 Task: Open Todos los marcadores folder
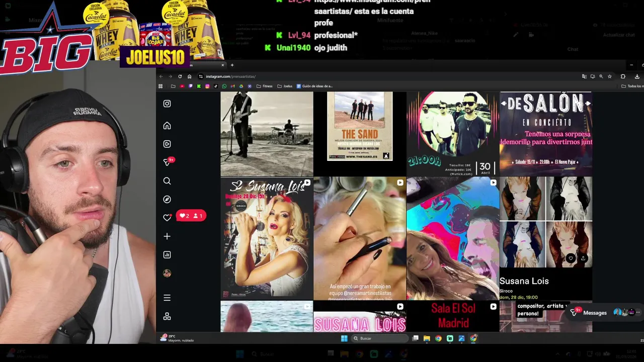coord(632,86)
